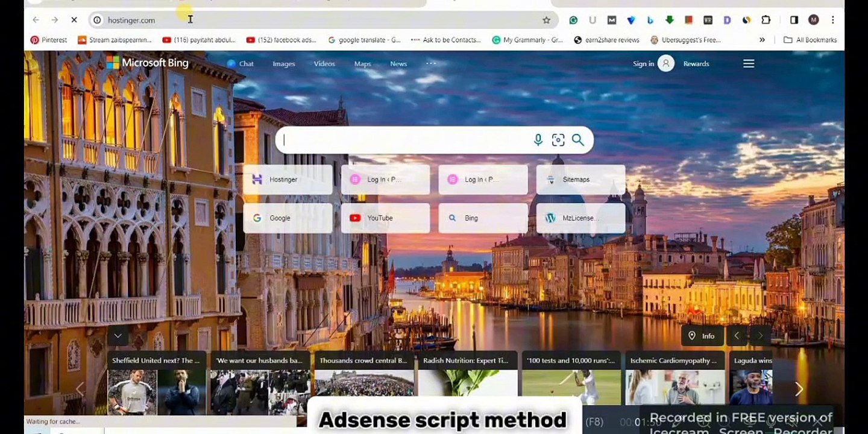868x434 pixels.
Task: Open the Hostinger quick link tile
Action: (288, 180)
